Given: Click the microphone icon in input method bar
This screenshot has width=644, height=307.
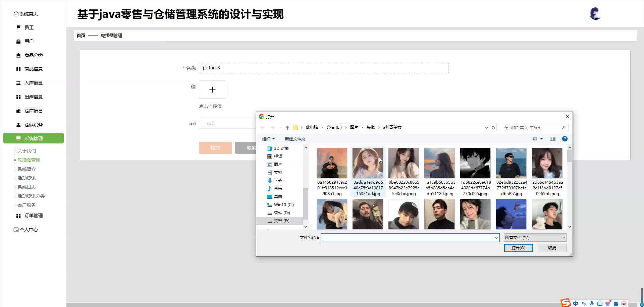Looking at the screenshot, I should [x=591, y=304].
